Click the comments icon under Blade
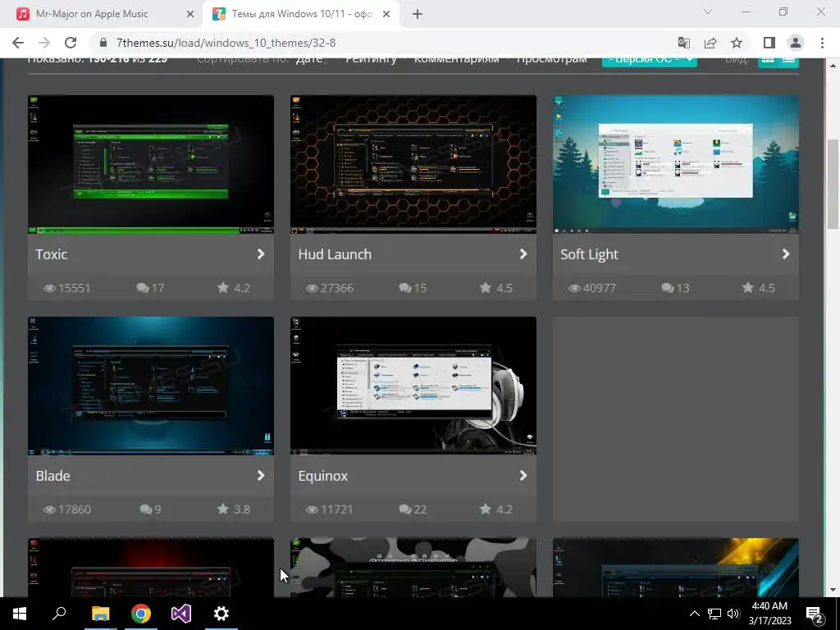 pyautogui.click(x=146, y=509)
